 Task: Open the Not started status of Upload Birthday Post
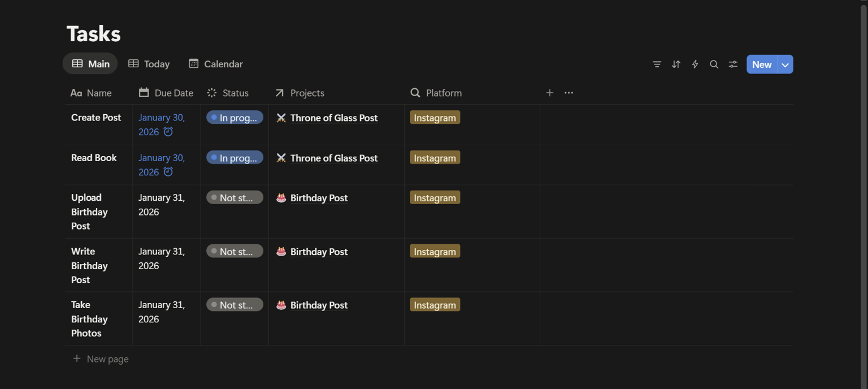point(235,197)
